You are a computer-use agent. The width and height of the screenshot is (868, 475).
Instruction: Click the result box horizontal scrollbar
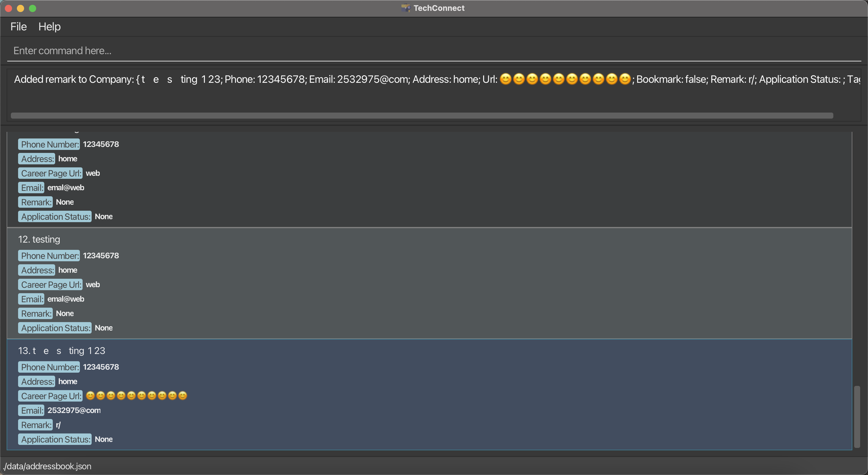422,116
